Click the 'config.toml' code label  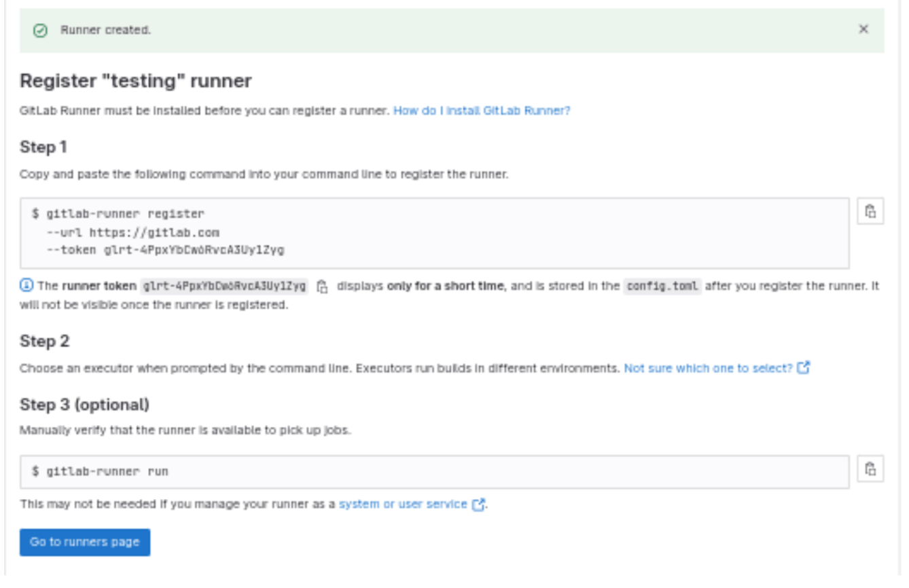coord(662,286)
